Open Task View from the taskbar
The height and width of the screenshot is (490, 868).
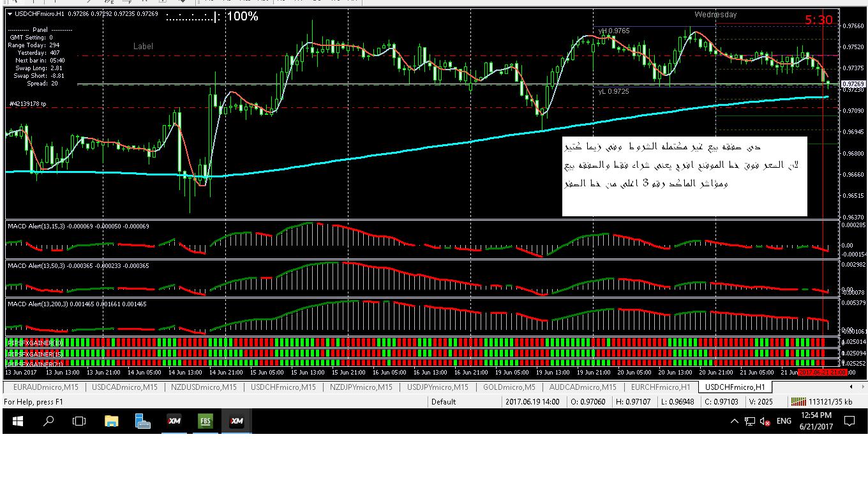click(79, 421)
